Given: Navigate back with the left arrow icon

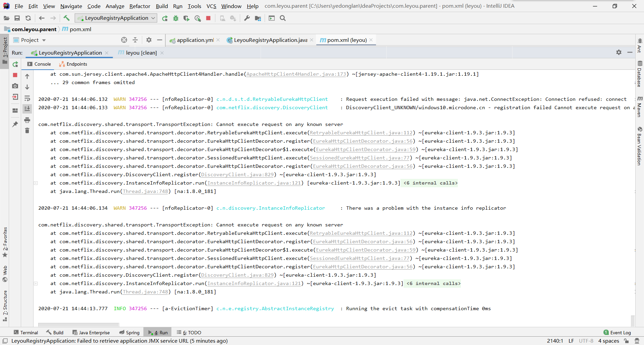Looking at the screenshot, I should tap(42, 18).
